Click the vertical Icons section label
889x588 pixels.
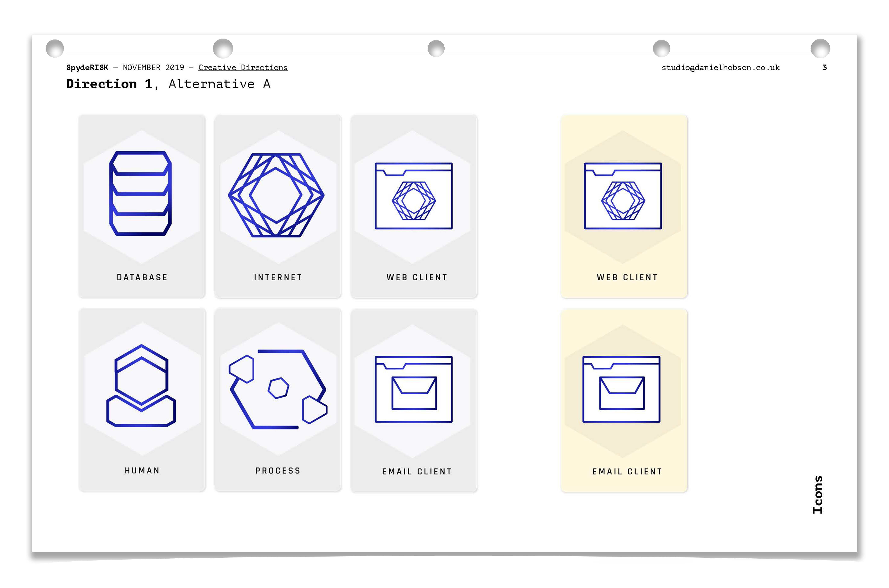click(817, 495)
